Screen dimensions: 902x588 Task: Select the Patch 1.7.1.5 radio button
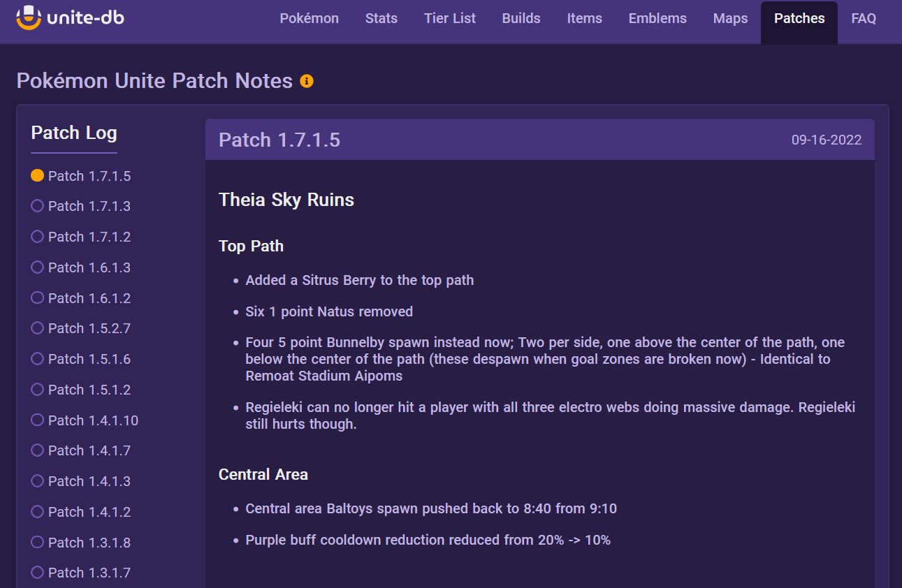point(38,176)
